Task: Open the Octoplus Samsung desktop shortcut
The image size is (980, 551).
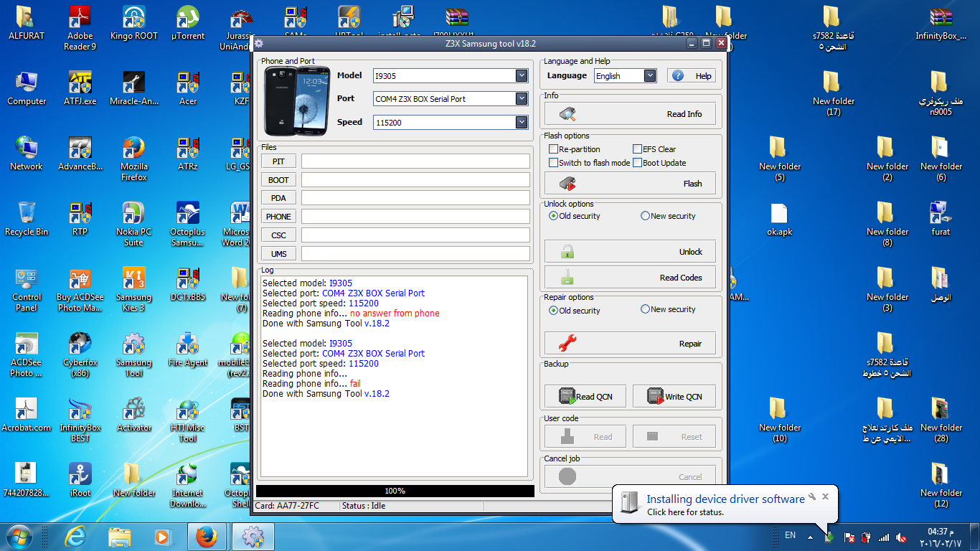Action: click(188, 224)
